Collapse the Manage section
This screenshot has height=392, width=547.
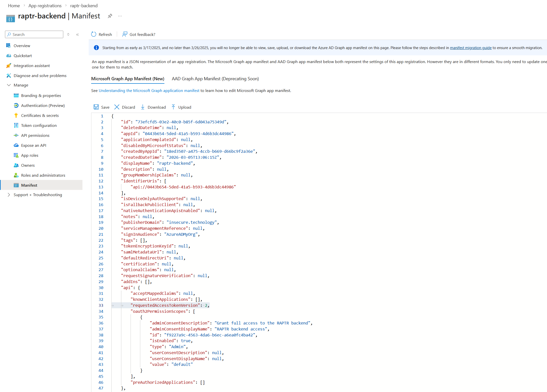coord(9,85)
